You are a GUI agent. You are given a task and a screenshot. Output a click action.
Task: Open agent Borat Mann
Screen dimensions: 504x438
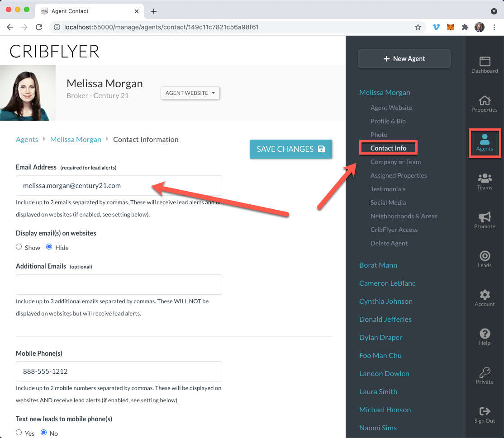378,265
